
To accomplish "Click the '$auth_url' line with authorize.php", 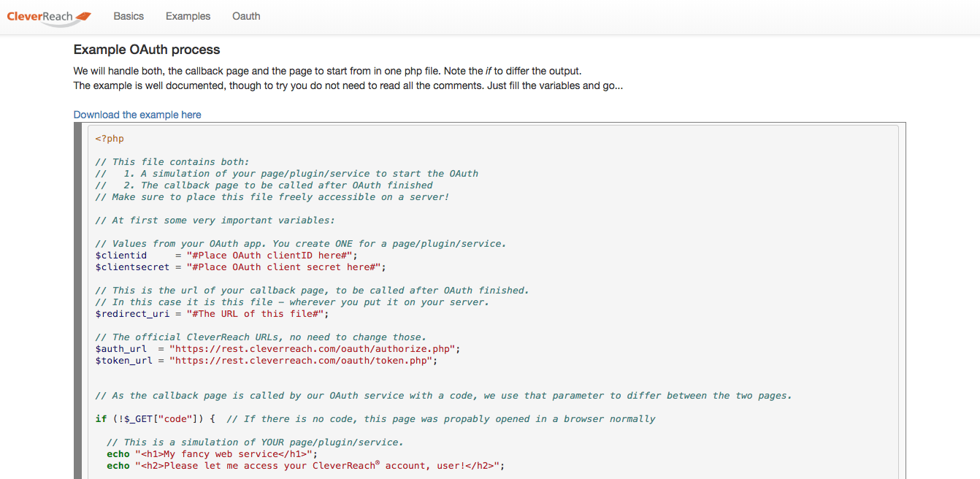I will [x=278, y=348].
